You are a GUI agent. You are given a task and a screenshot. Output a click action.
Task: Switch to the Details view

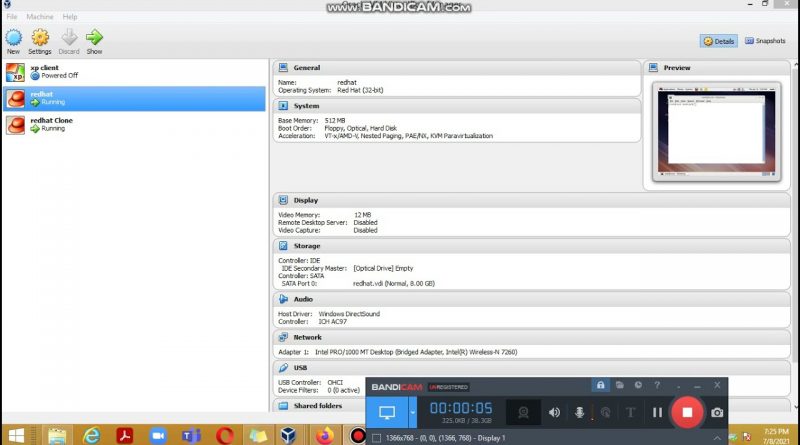[x=718, y=41]
